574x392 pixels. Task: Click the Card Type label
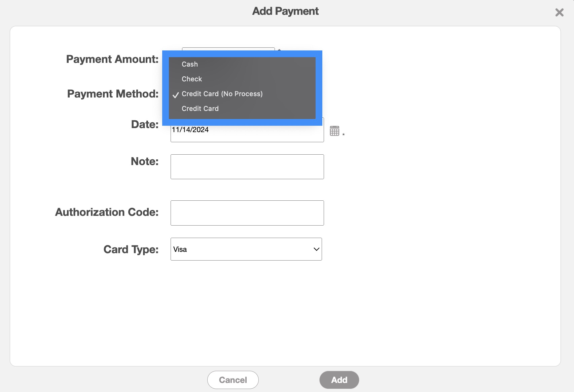(131, 249)
